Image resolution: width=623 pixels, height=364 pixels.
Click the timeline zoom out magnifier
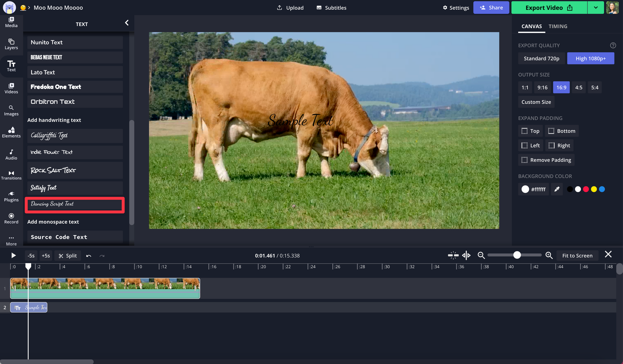click(x=481, y=255)
